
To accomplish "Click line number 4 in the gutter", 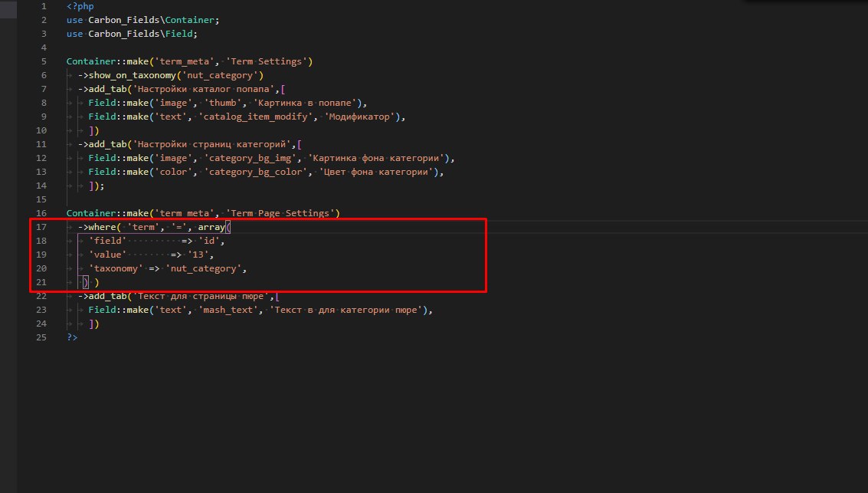I will click(44, 48).
